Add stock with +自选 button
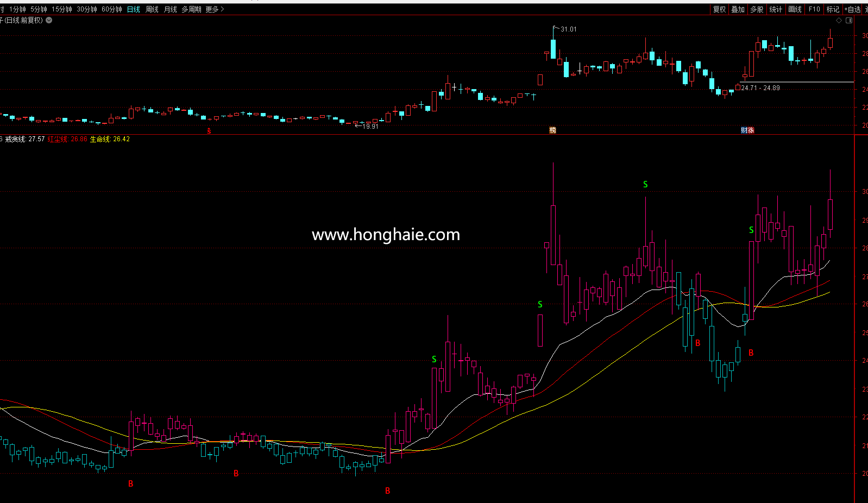Screen dimensions: 868x503 (x=853, y=9)
